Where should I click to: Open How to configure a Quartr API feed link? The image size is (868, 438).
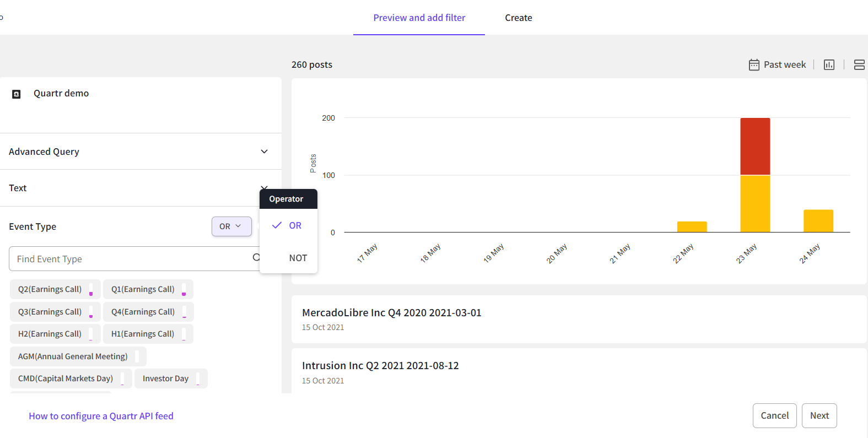[x=101, y=416]
